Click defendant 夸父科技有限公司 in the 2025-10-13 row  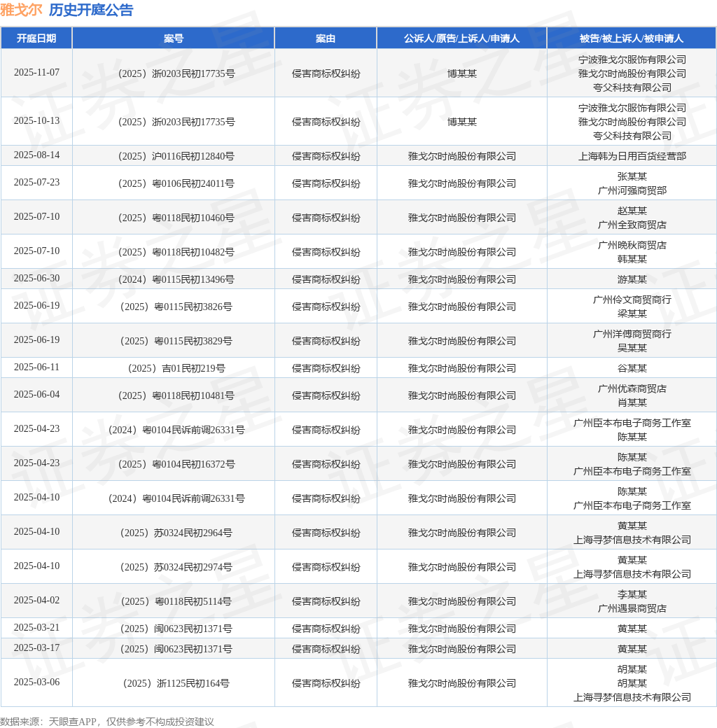(632, 136)
